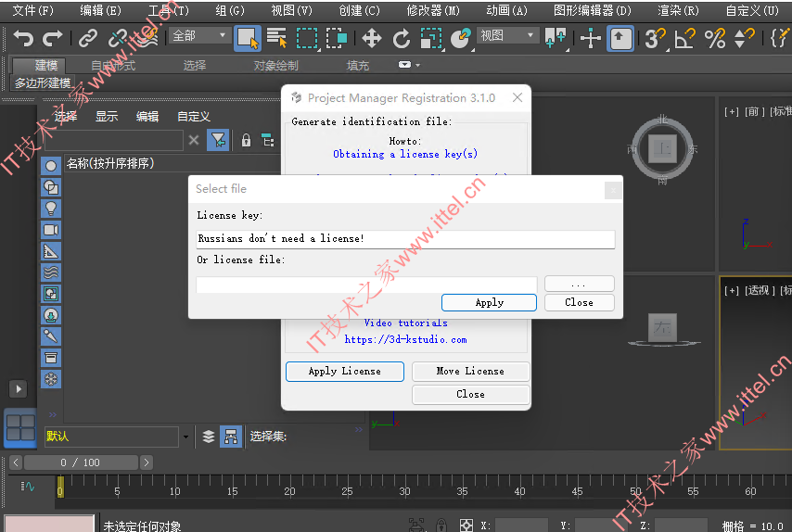Switch to the 对象绘制 ribbon tab

(x=275, y=66)
